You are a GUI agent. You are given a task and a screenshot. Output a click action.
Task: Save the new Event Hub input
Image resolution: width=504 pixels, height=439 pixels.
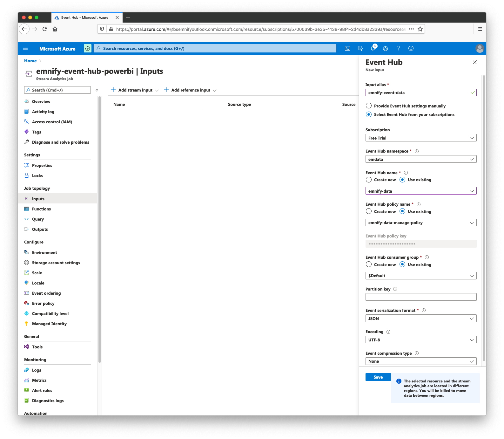click(378, 377)
